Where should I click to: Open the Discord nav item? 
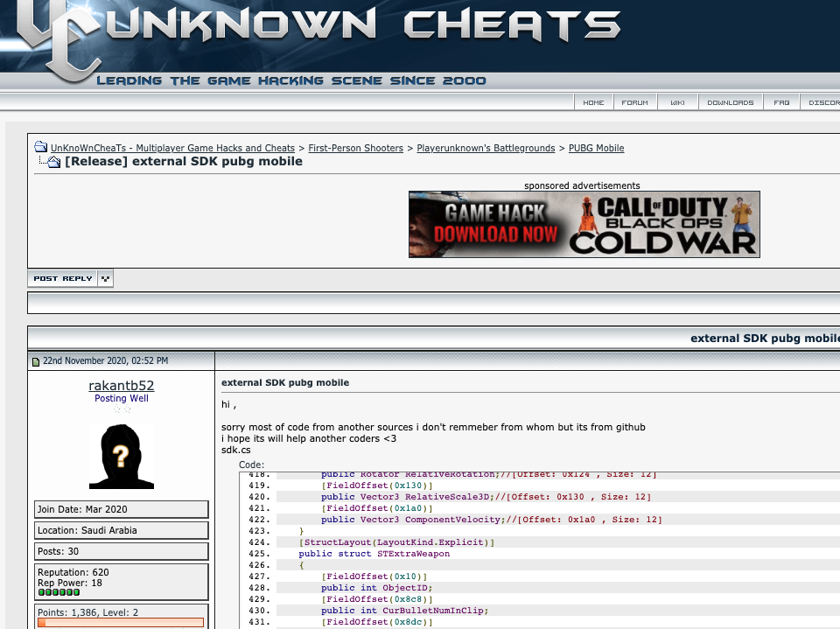[821, 102]
